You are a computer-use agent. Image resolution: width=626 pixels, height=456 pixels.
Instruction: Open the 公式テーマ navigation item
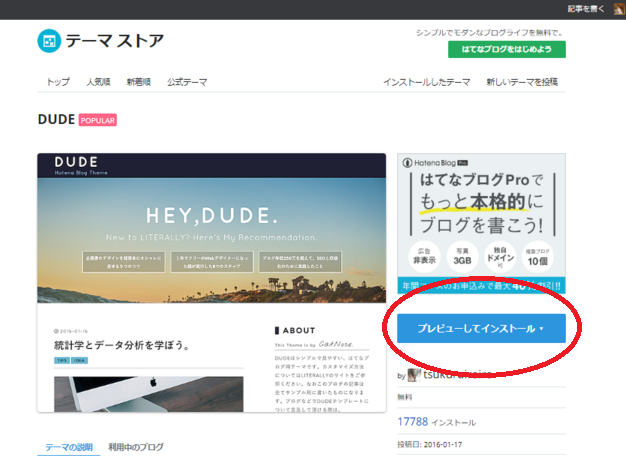187,82
